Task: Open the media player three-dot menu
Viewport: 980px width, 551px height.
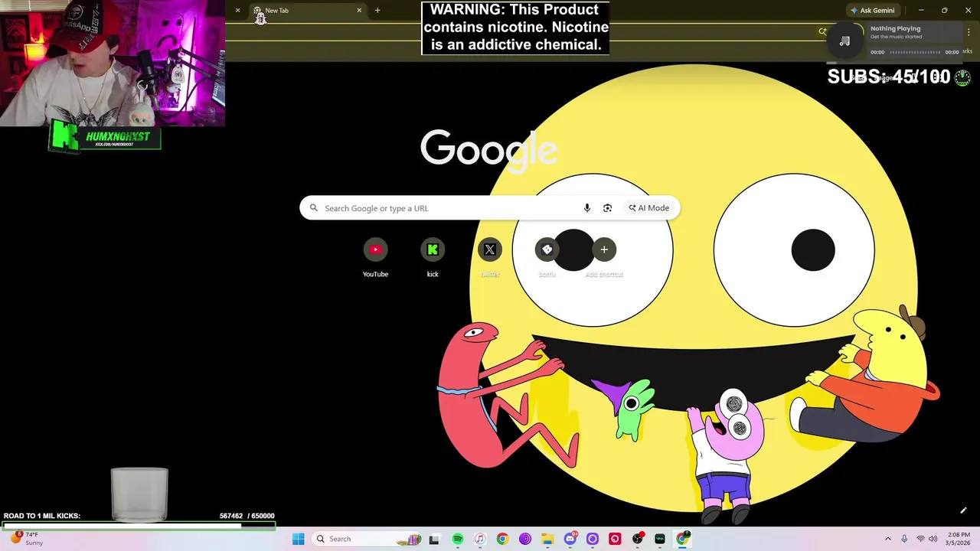Action: [x=969, y=32]
